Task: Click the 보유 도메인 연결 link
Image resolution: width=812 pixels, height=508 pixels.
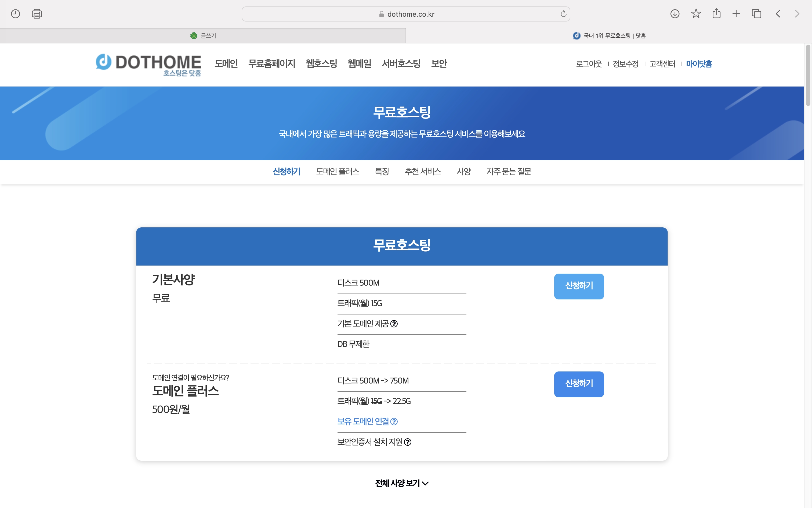Action: [363, 422]
